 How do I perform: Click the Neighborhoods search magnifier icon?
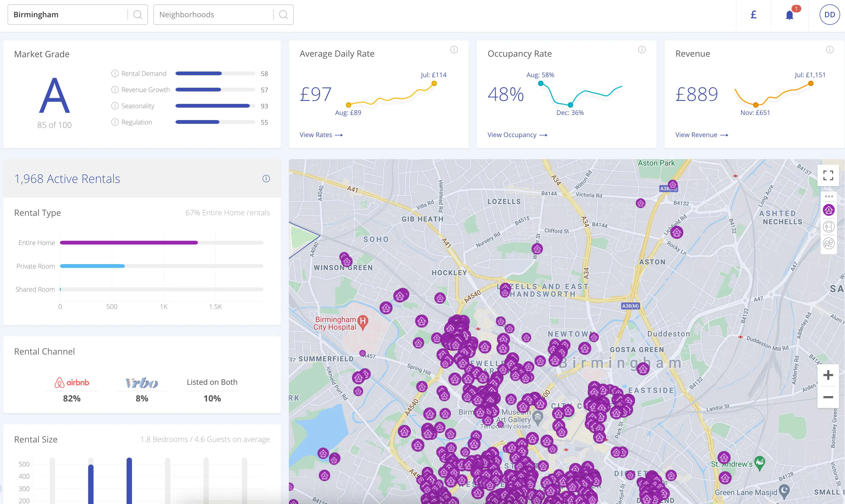(283, 15)
